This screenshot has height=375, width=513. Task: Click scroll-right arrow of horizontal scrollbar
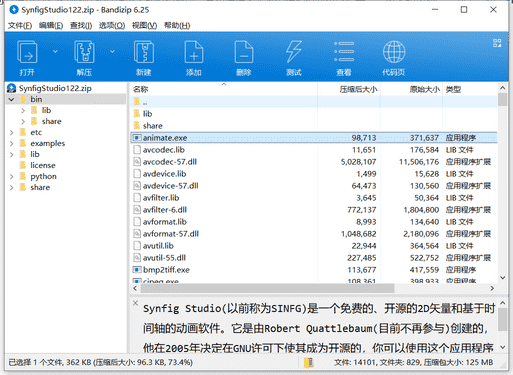tap(492, 288)
